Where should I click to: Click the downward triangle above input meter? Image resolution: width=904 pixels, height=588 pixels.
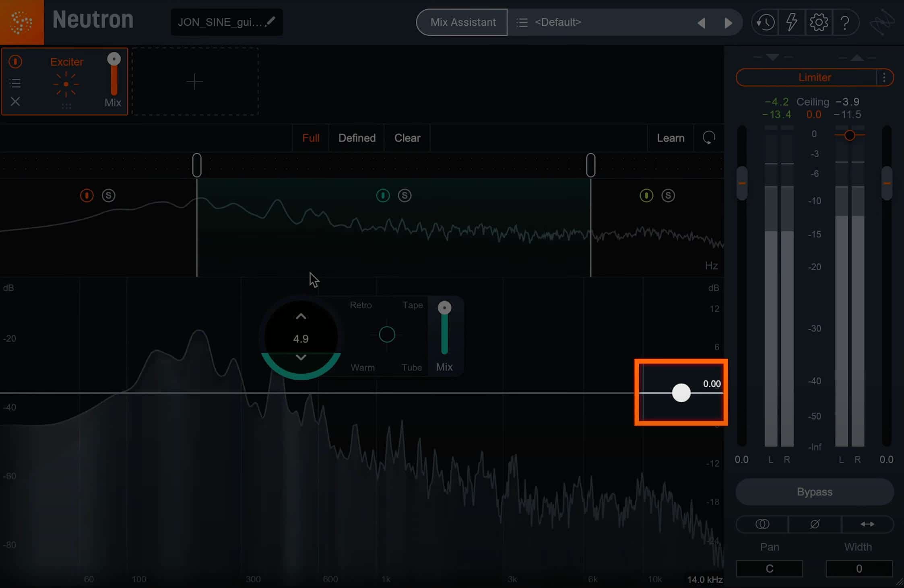click(x=772, y=57)
